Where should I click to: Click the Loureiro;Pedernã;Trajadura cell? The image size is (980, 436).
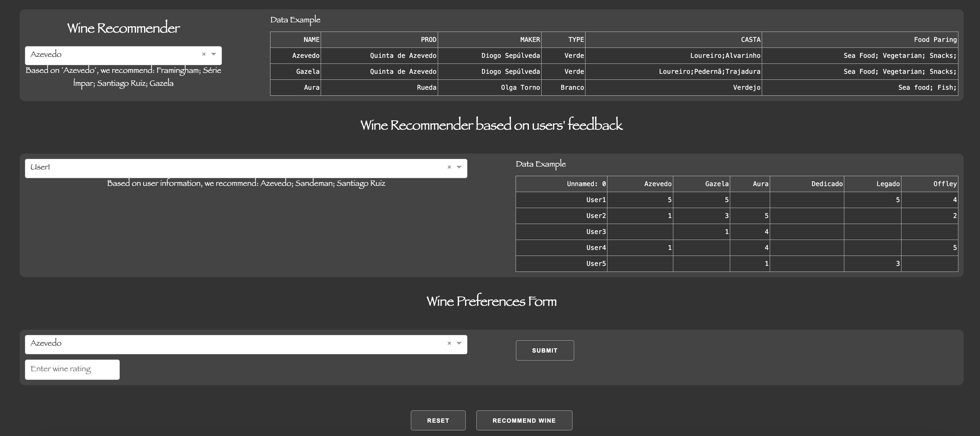pos(673,71)
